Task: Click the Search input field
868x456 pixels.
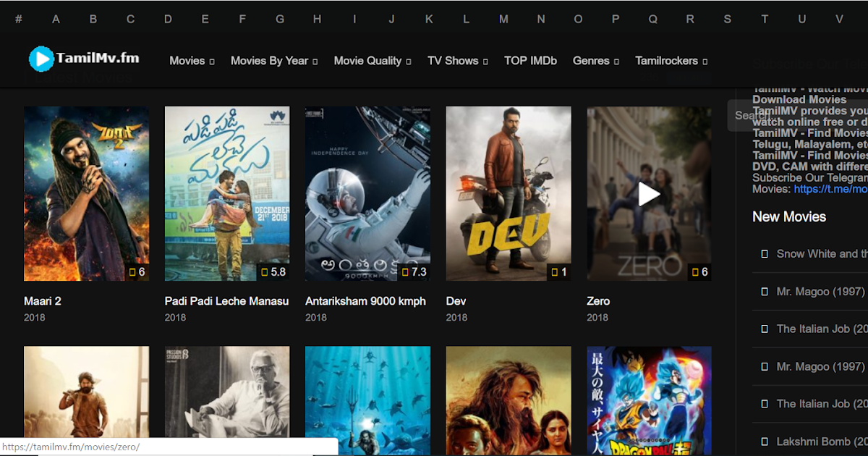Action: point(797,115)
